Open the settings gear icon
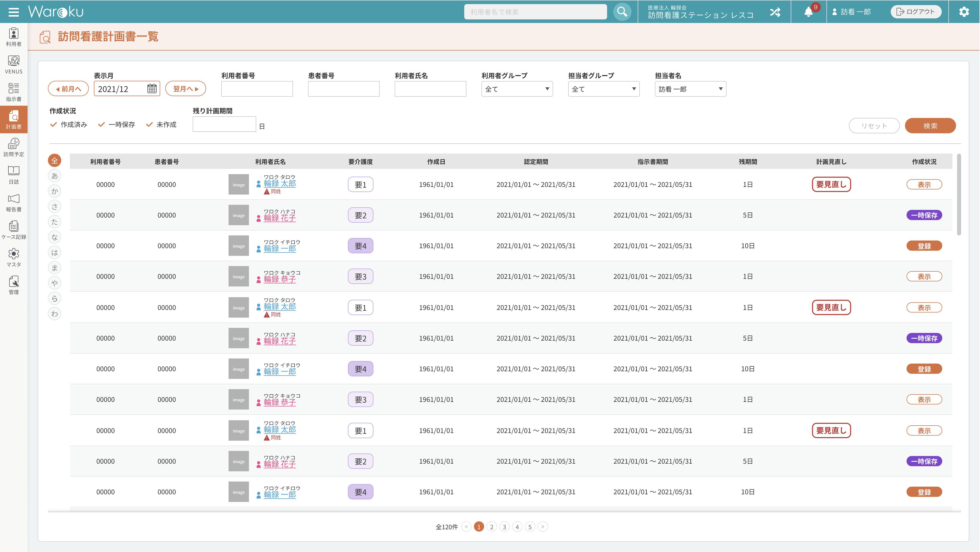The image size is (980, 552). coord(964,12)
